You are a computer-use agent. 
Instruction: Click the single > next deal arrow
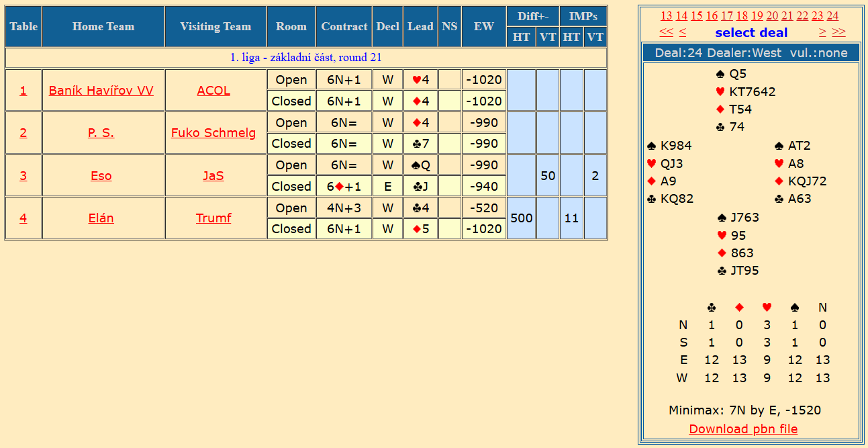[x=822, y=32]
